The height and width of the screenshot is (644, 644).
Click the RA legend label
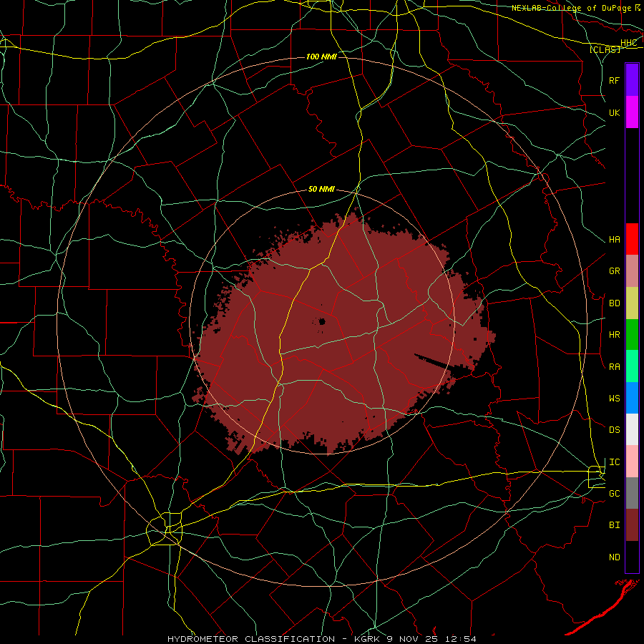614,367
